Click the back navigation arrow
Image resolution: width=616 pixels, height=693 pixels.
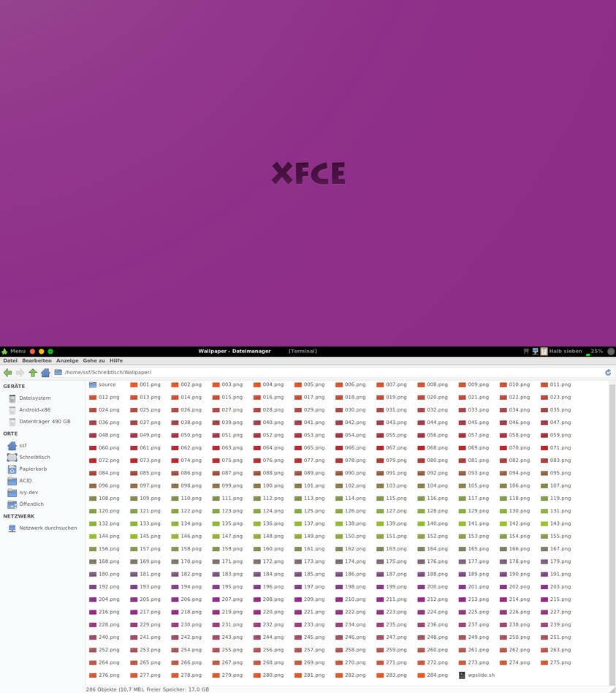[x=7, y=373]
